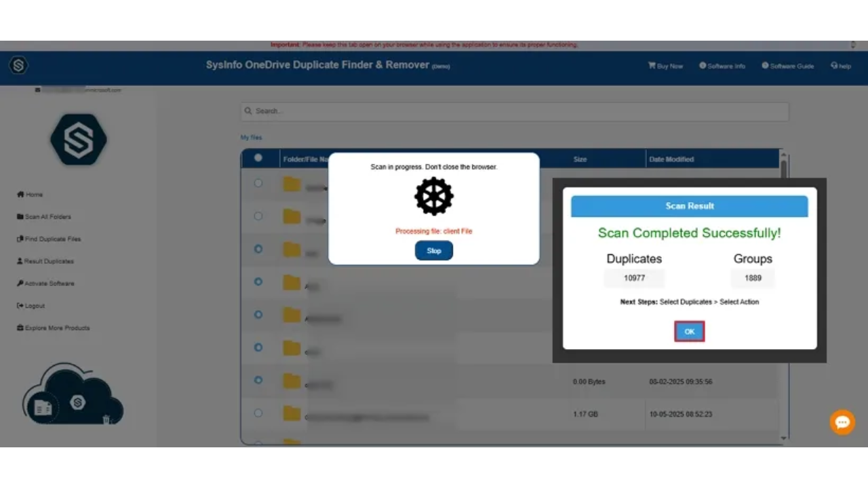Open Activate Software in the sidebar

point(45,283)
